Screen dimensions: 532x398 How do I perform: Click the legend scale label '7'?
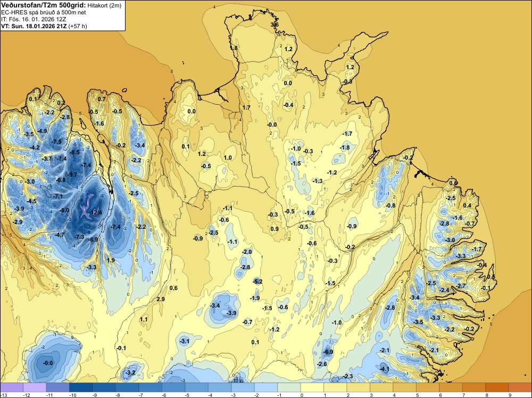tap(463, 395)
